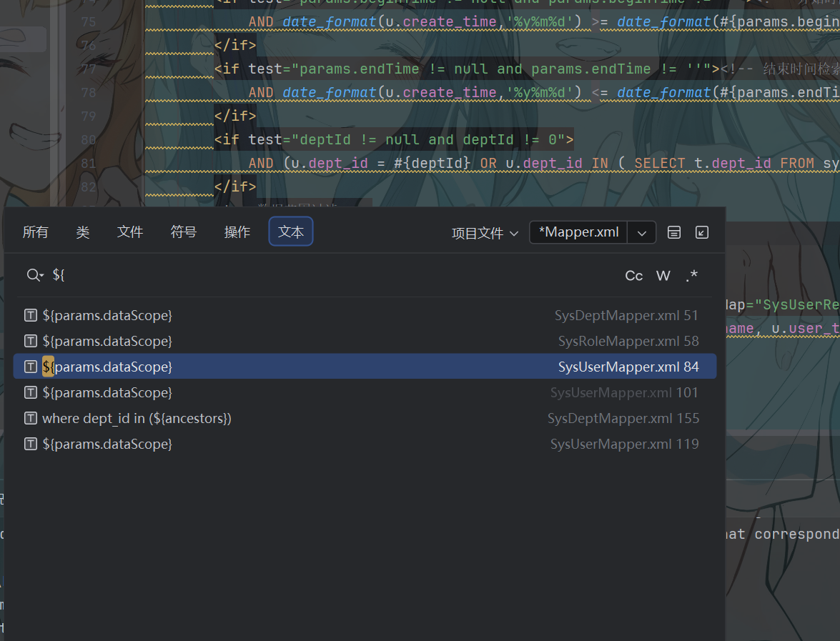The image size is (840, 641).
Task: Open results in Find tool window
Action: 702,232
